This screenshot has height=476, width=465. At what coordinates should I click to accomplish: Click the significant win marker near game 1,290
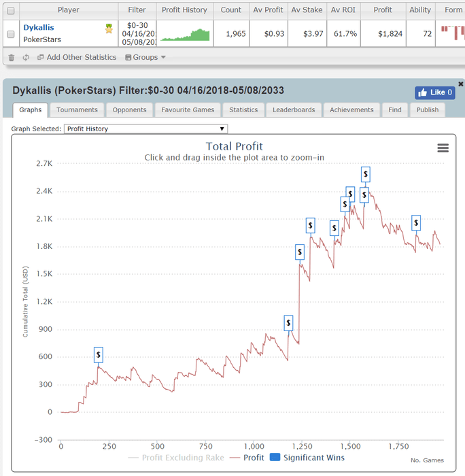[310, 225]
